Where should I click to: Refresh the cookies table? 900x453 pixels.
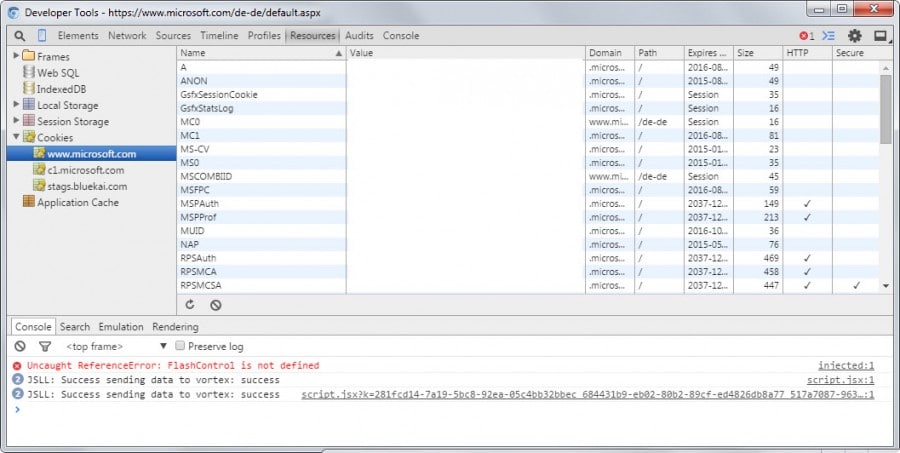[190, 305]
